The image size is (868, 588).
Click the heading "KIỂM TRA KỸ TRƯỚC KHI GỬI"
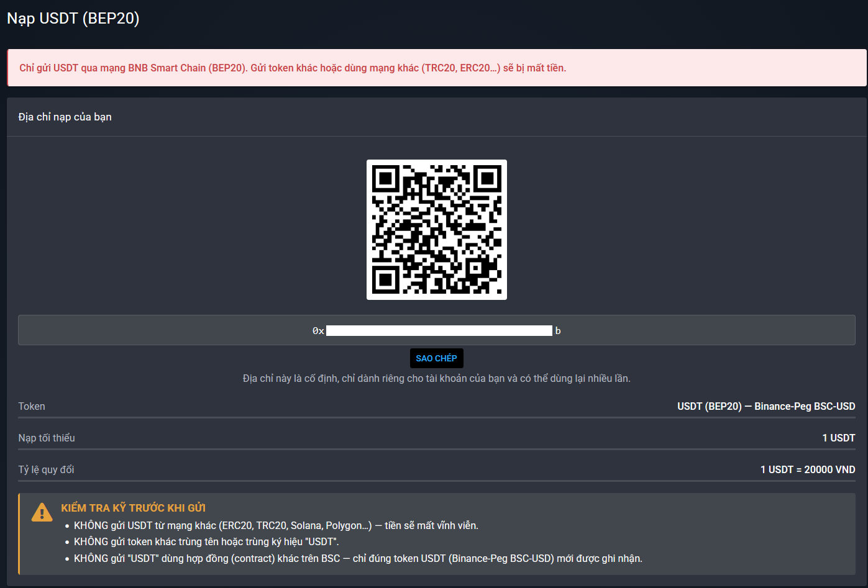(x=133, y=508)
